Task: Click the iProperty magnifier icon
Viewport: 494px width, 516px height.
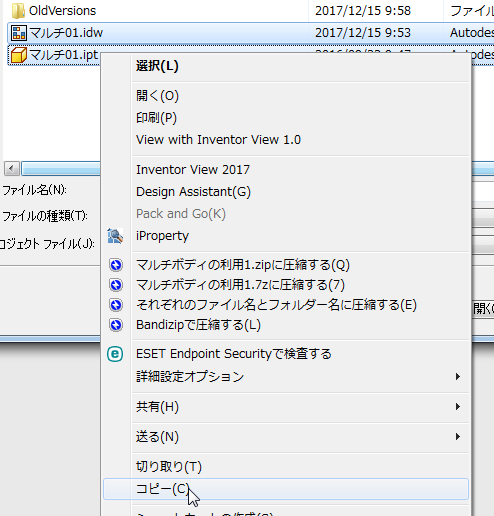Action: click(115, 236)
